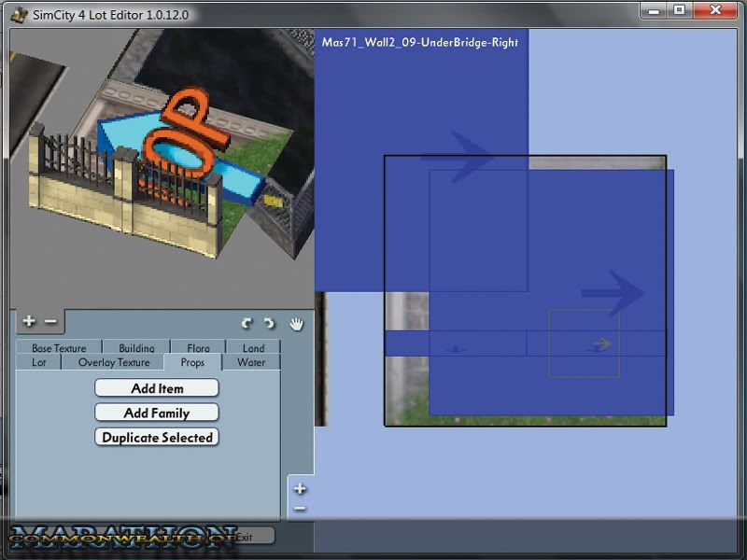Maximize the Lot Editor window
Screen dimensions: 747x560
[680, 10]
